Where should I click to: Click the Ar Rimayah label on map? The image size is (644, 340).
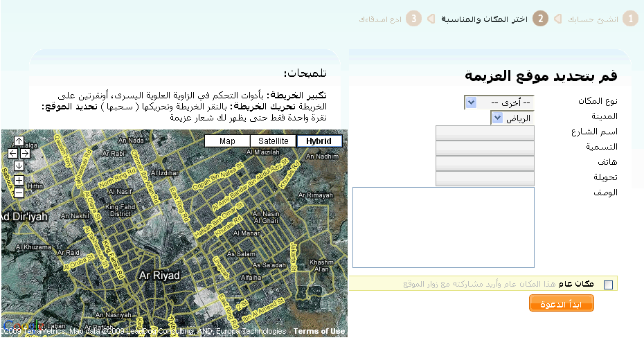pos(316,195)
